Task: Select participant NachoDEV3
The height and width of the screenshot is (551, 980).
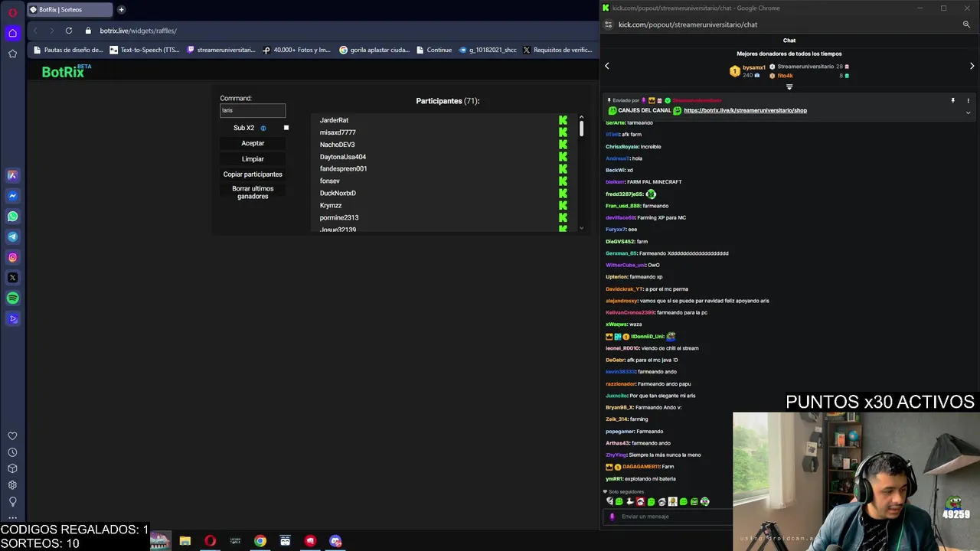Action: tap(337, 145)
